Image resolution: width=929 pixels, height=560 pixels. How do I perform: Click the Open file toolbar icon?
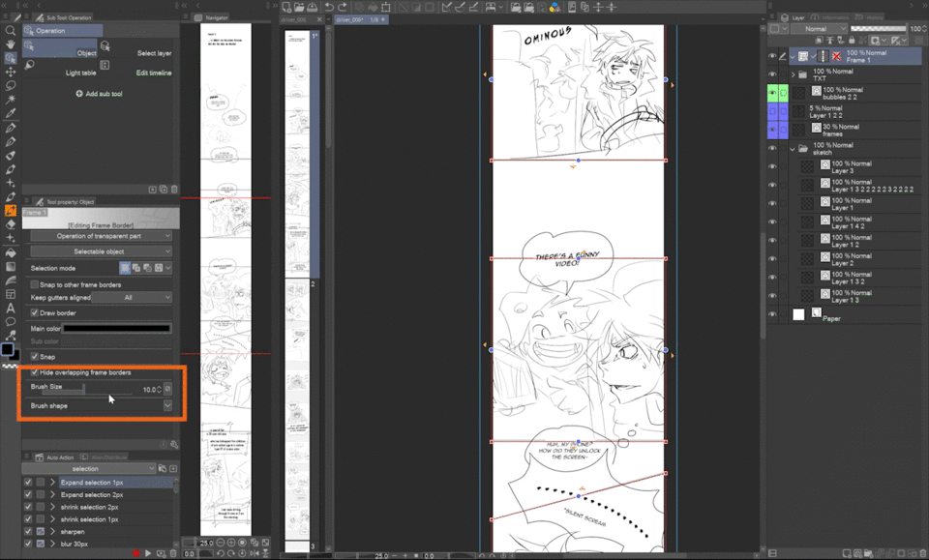coord(299,7)
